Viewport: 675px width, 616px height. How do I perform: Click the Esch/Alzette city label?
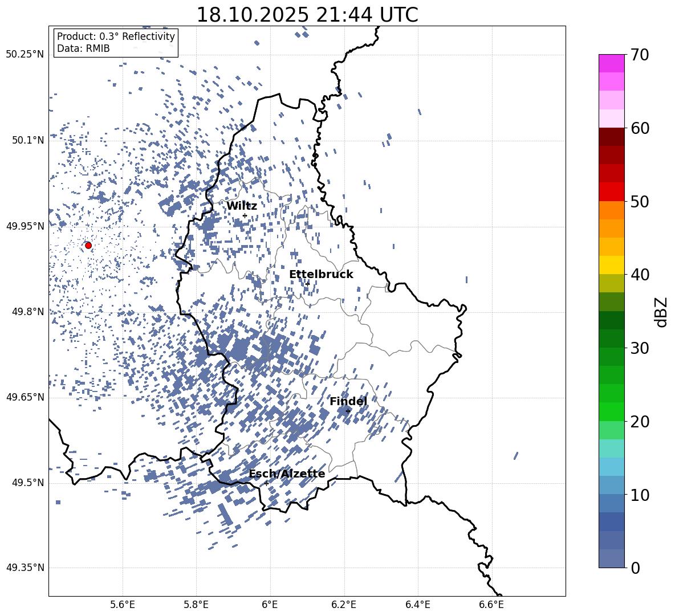[x=287, y=474]
